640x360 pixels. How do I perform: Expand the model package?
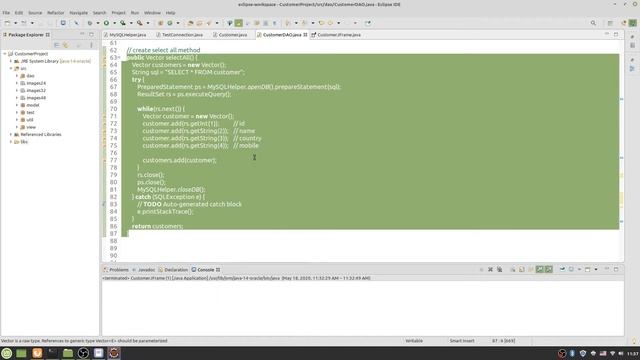[x=17, y=105]
